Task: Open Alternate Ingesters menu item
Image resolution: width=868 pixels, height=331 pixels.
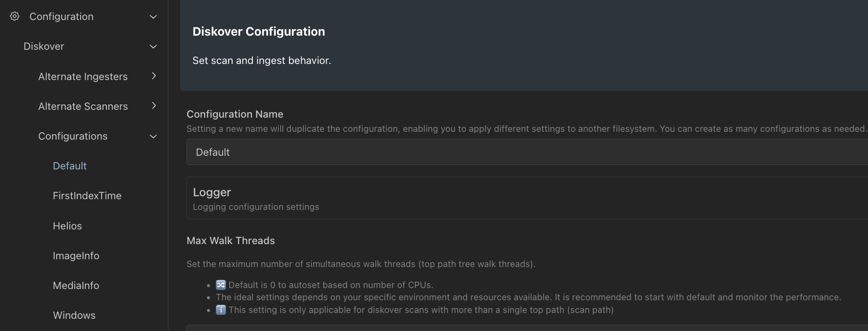Action: pos(83,77)
